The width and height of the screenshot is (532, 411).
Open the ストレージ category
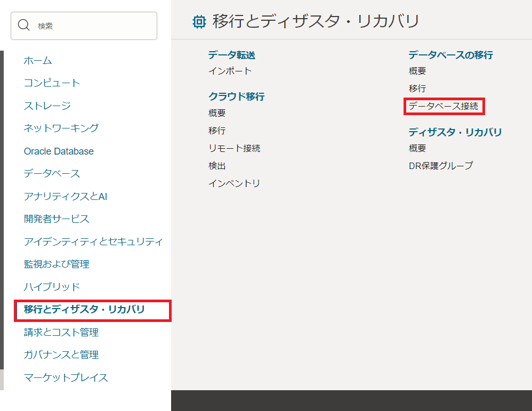(47, 106)
